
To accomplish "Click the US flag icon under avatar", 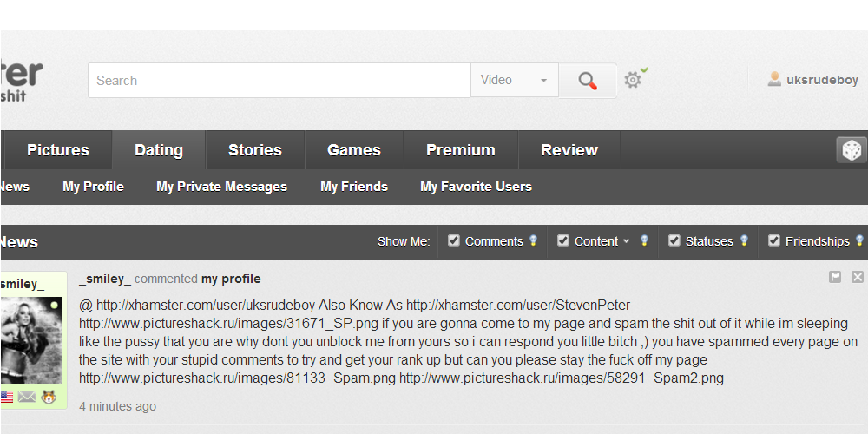I will pos(6,397).
